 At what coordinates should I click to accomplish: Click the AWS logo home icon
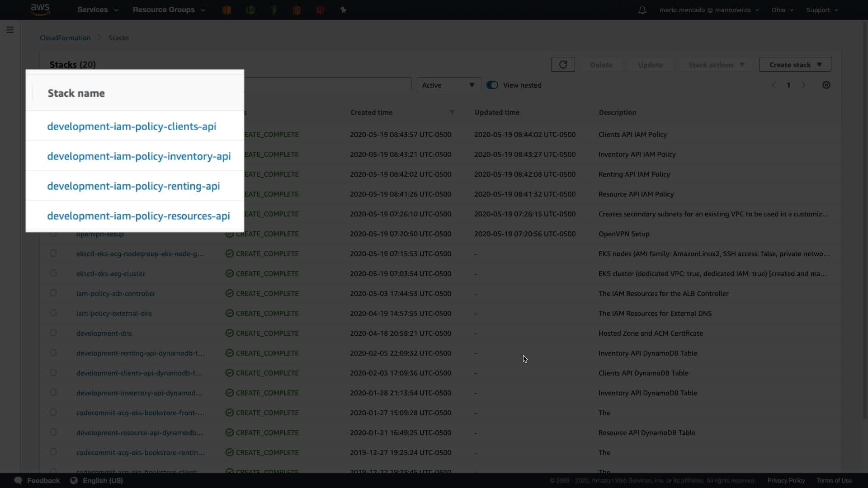click(40, 9)
